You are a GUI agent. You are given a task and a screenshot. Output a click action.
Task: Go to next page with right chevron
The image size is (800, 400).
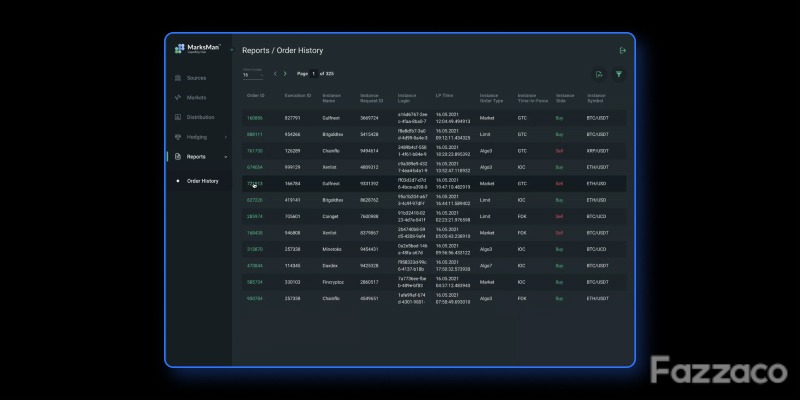point(285,74)
